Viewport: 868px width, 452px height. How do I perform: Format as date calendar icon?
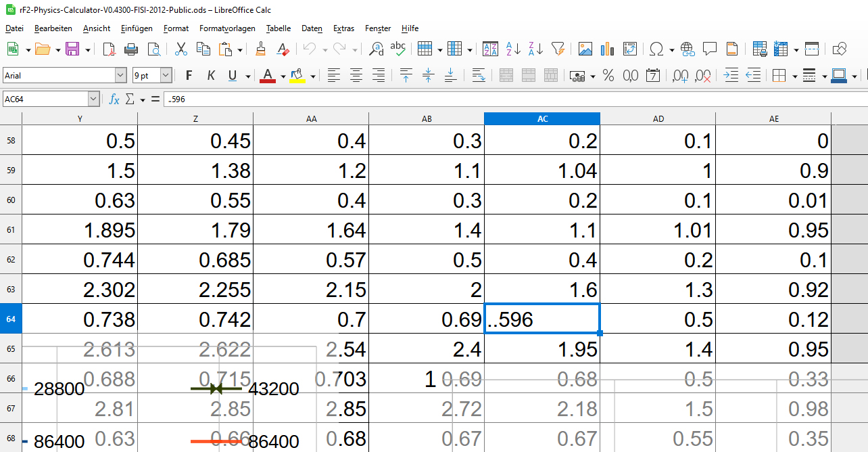[x=653, y=75]
